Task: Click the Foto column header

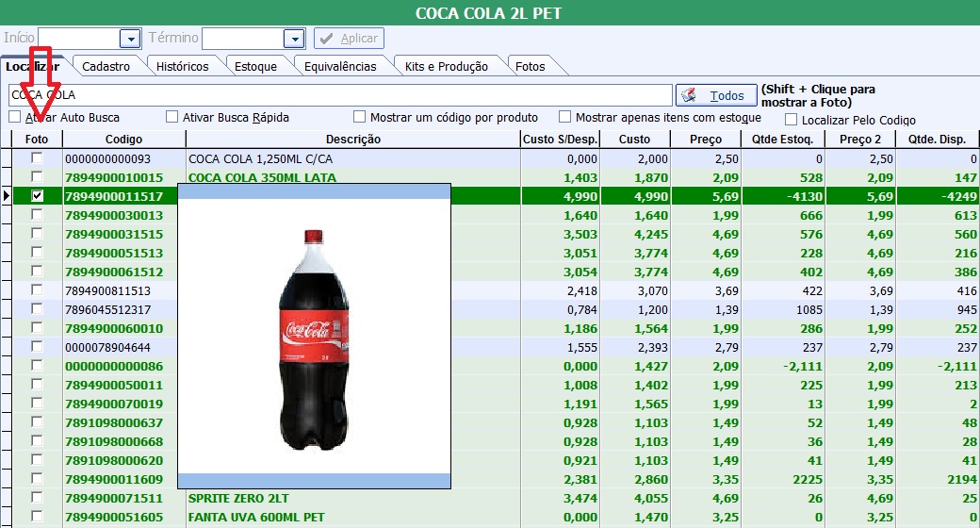Action: point(37,139)
